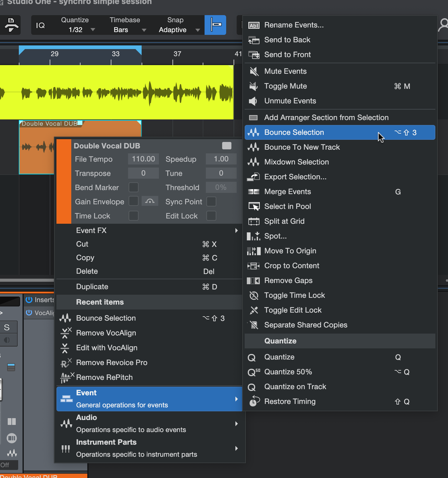The image size is (448, 478).
Task: Open the Gain Envelope curve editor icon
Action: (150, 201)
